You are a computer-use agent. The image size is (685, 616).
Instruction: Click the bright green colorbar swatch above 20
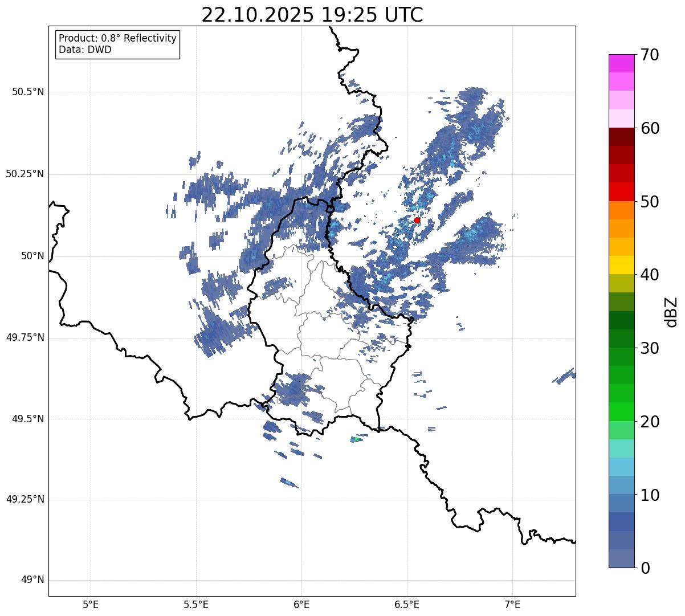coord(621,411)
